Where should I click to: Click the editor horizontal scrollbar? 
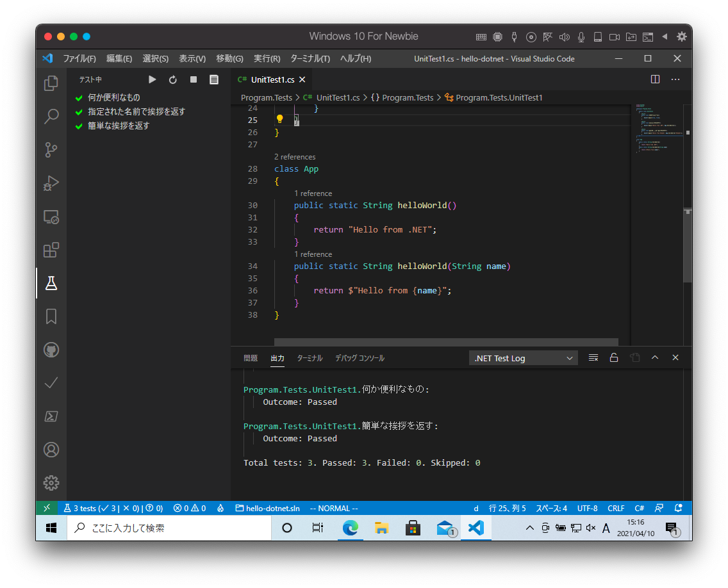click(446, 342)
